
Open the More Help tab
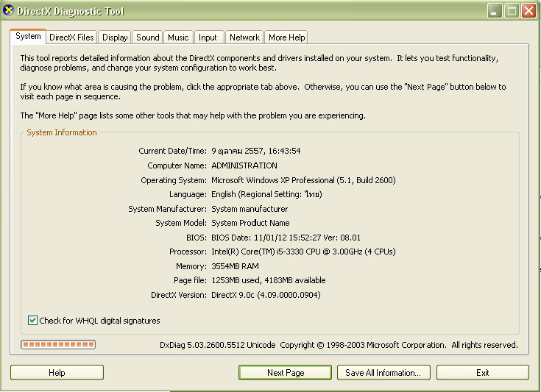pos(287,38)
